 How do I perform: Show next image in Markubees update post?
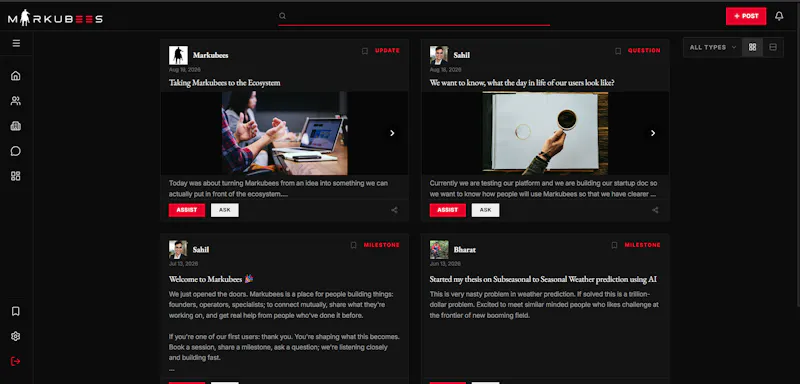pyautogui.click(x=392, y=133)
